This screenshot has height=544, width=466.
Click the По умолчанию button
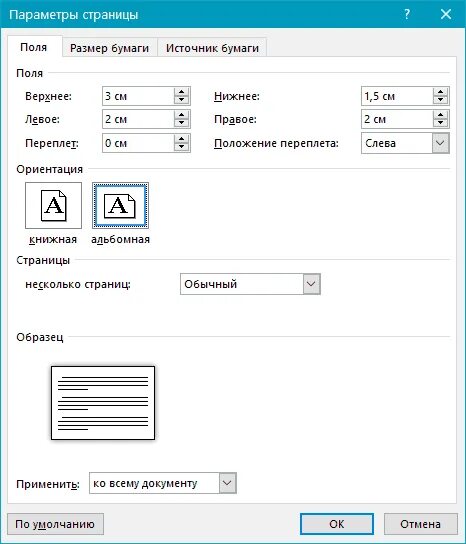[x=55, y=524]
